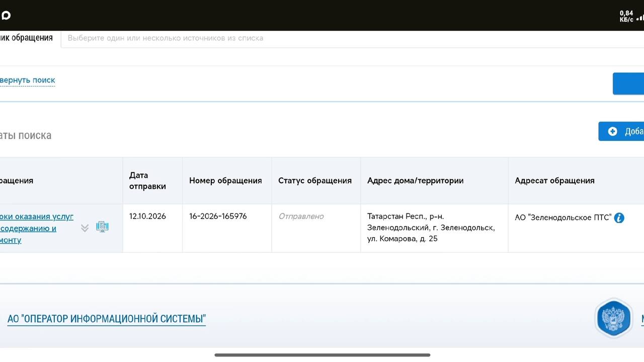Click the Статус обращения column header

pos(315,181)
